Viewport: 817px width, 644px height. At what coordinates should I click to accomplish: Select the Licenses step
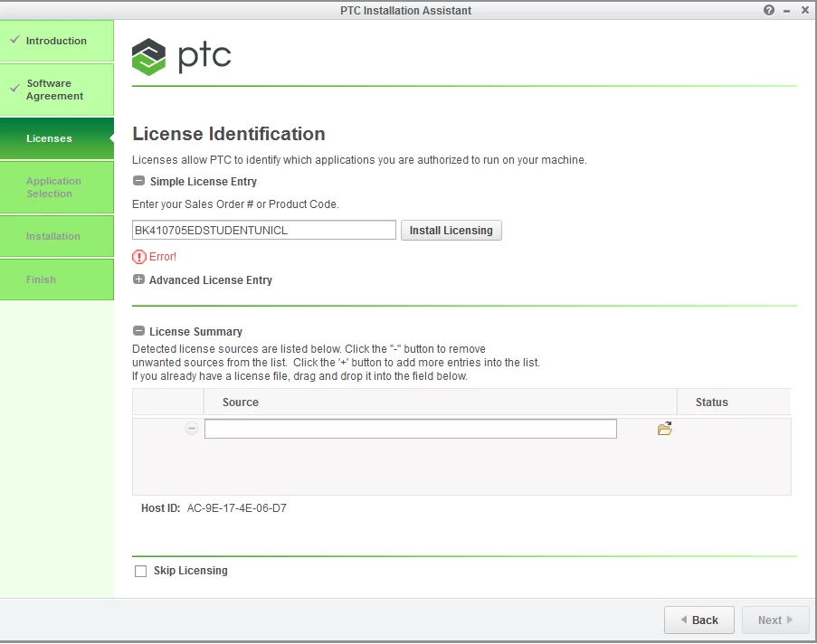(57, 138)
